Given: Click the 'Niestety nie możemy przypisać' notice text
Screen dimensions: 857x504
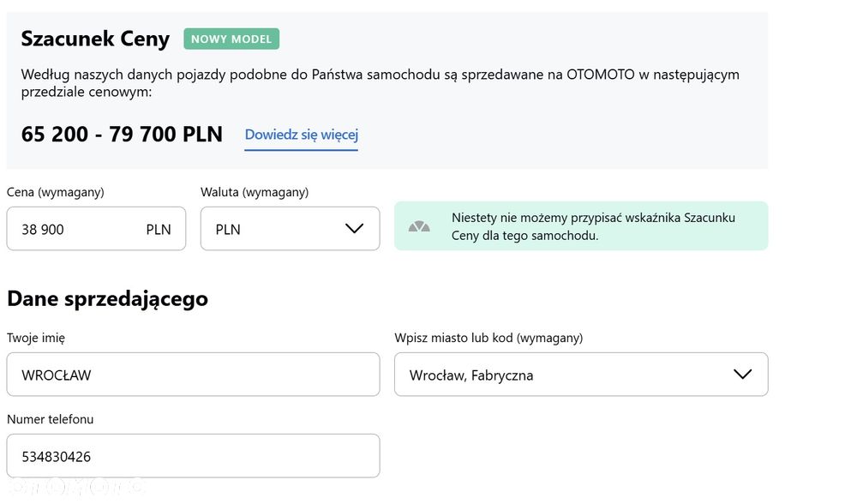Looking at the screenshot, I should point(593,226).
